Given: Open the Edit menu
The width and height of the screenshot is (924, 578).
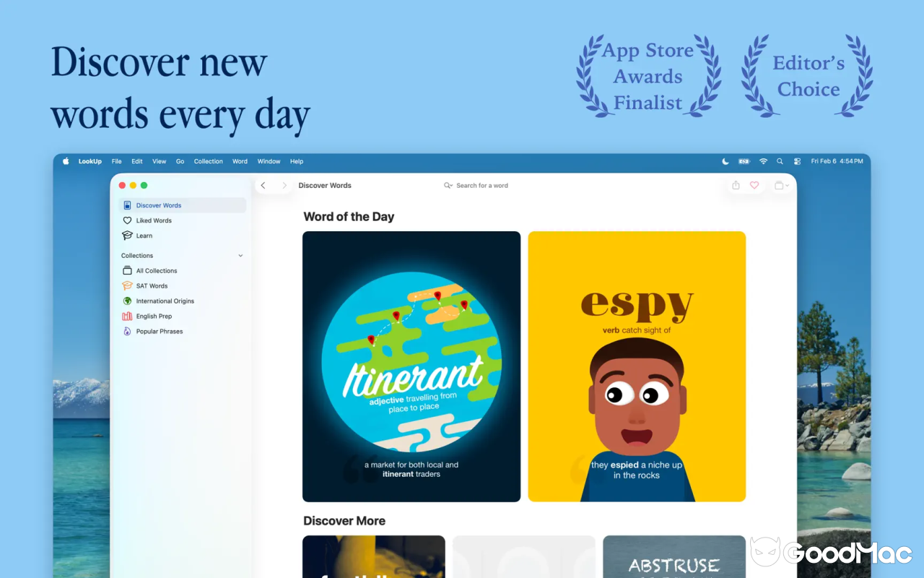Looking at the screenshot, I should click(137, 161).
